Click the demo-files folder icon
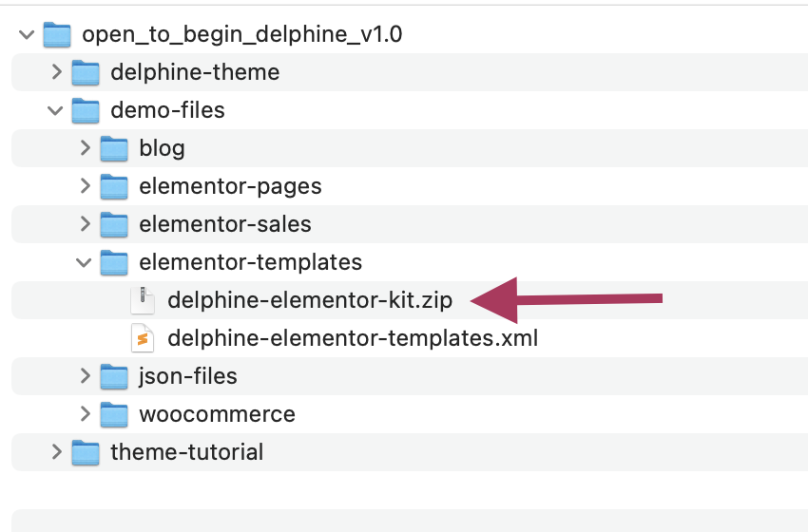 [x=86, y=110]
